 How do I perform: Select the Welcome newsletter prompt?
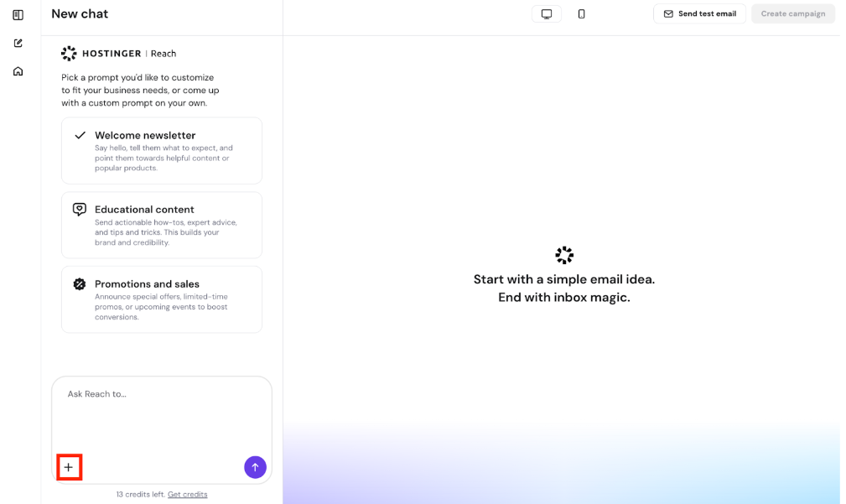[161, 151]
